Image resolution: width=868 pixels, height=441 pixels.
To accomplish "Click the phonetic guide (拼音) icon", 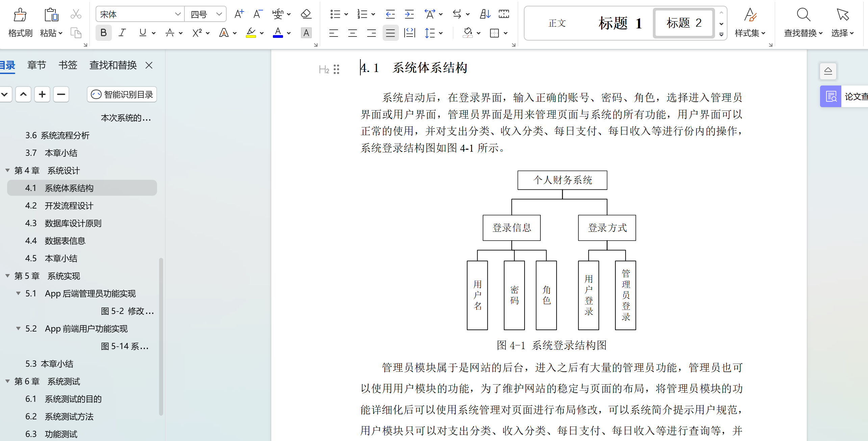I will click(278, 14).
